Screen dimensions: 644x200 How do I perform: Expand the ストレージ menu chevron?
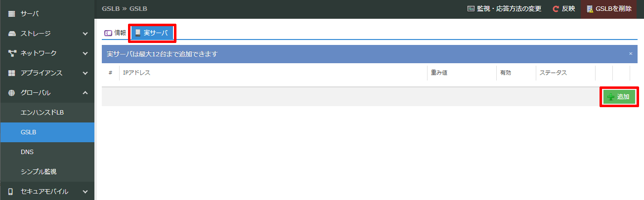coord(85,34)
